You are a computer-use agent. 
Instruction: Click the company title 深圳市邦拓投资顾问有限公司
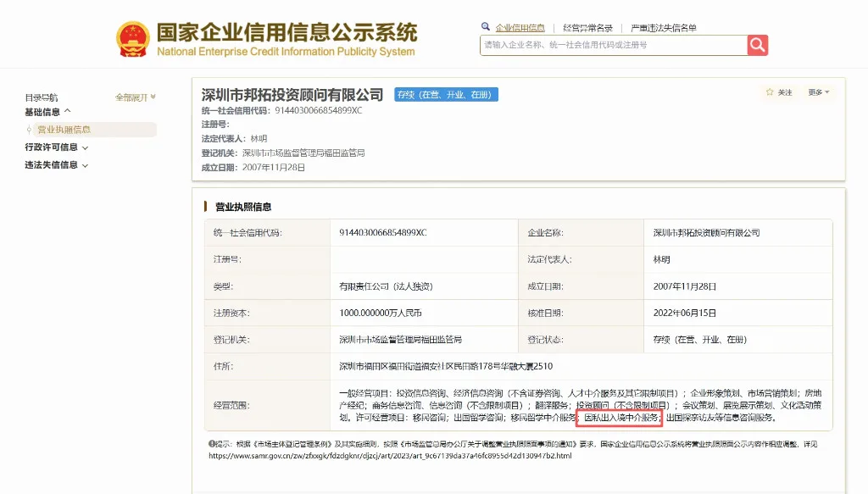pos(292,95)
